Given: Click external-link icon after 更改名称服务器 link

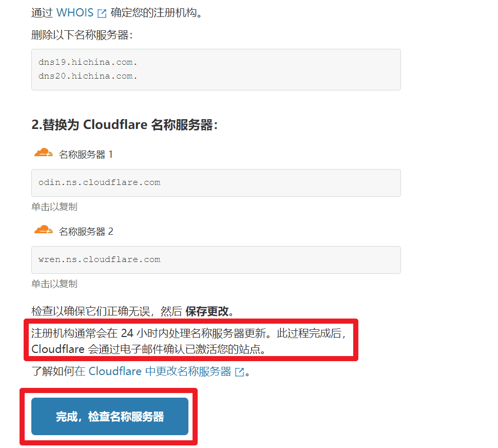Looking at the screenshot, I should coord(239,372).
